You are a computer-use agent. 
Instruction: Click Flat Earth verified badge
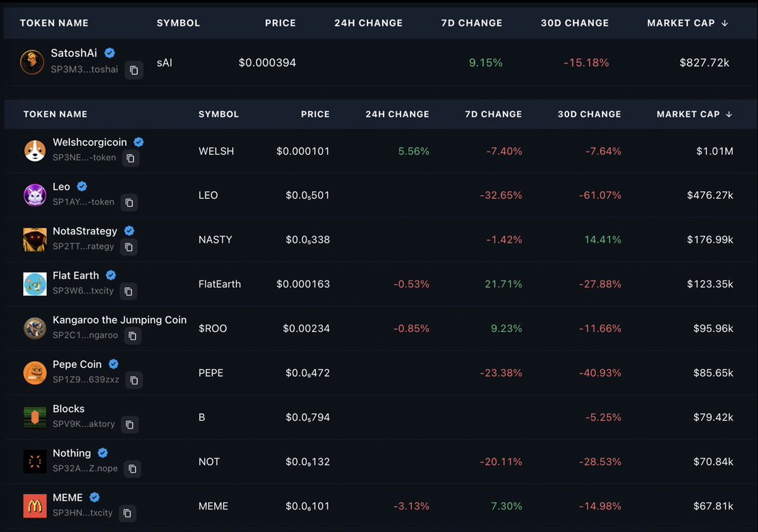[111, 275]
